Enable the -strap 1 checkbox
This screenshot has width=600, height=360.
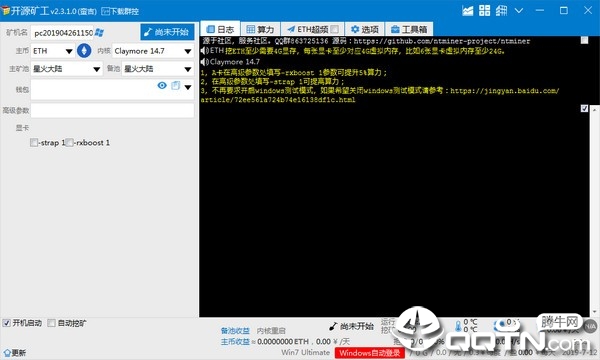click(x=34, y=143)
